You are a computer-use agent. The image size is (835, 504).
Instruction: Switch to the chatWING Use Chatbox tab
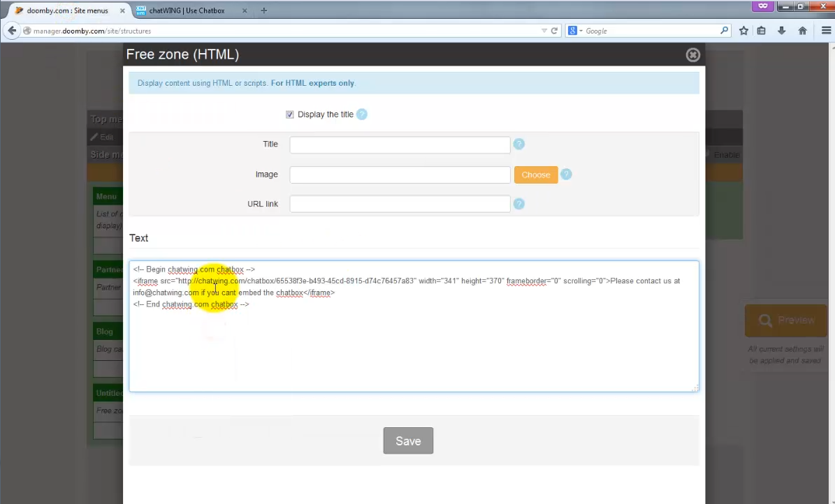coord(187,10)
